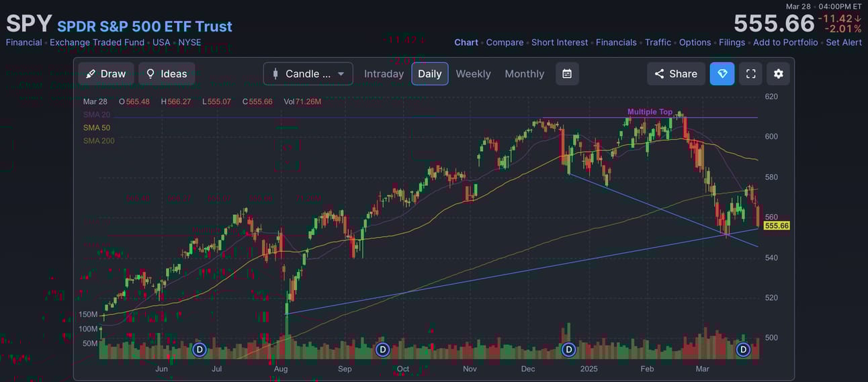Select the Daily timeframe
868x382 pixels.
point(430,74)
